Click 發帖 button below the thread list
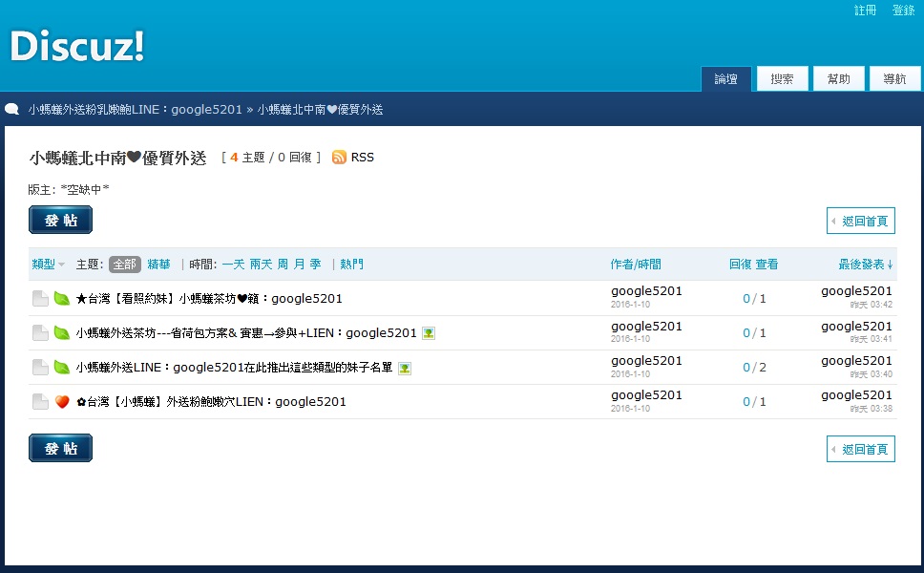The width and height of the screenshot is (924, 573). coord(61,448)
